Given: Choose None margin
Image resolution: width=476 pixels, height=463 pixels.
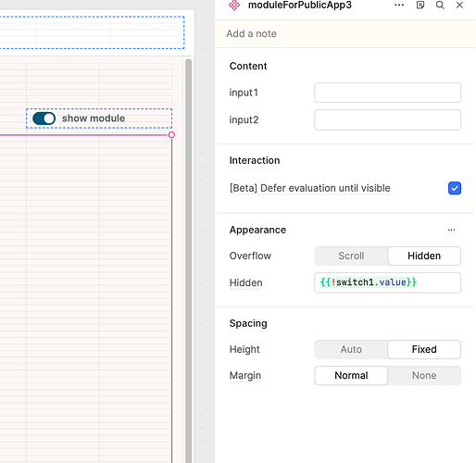Looking at the screenshot, I should click(424, 376).
